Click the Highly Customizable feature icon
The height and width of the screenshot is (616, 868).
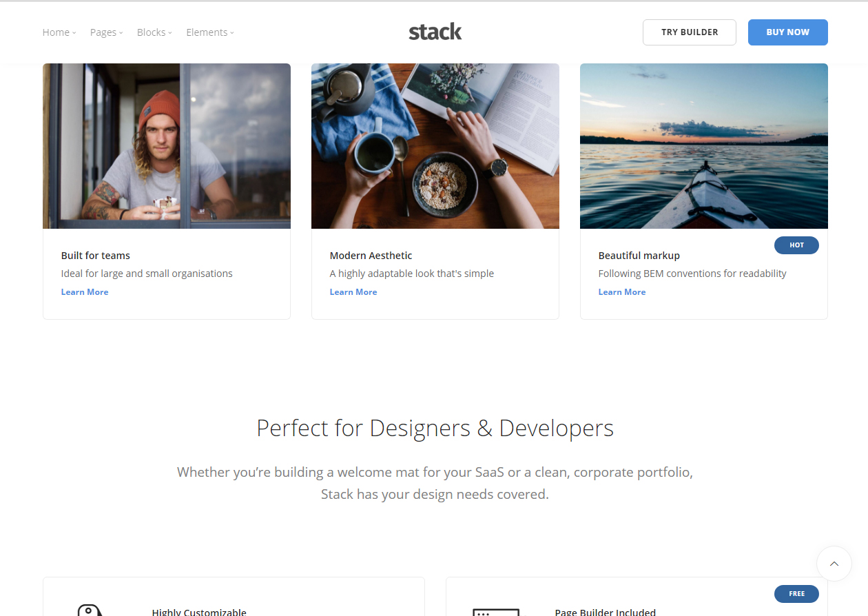[90, 610]
